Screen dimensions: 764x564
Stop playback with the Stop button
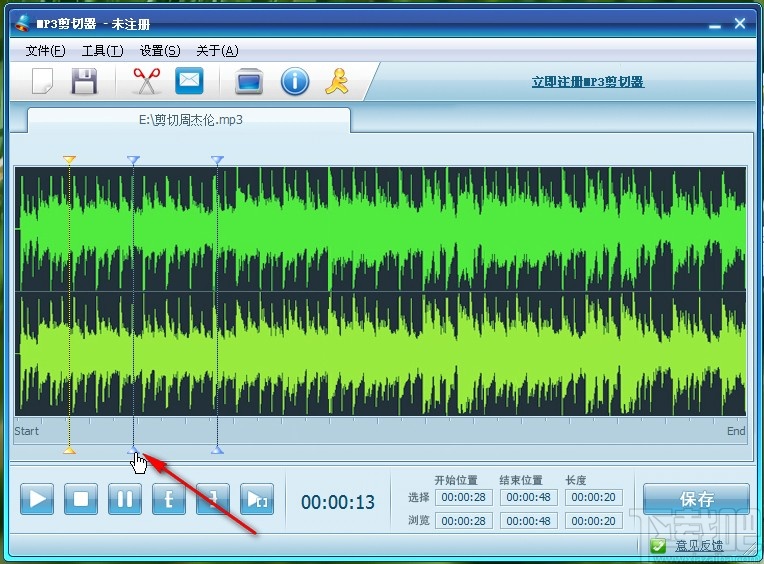click(x=81, y=499)
